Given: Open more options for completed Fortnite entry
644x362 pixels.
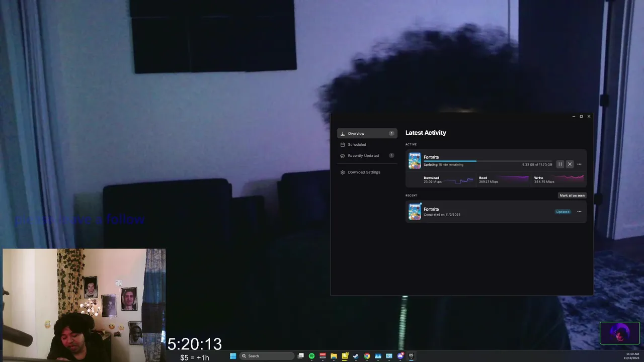Looking at the screenshot, I should [x=579, y=212].
